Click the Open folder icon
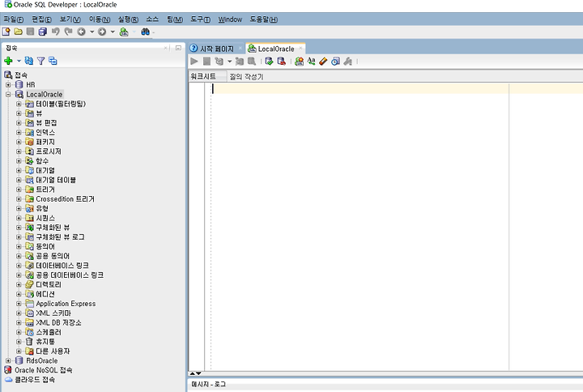This screenshot has width=583, height=392. (18, 32)
